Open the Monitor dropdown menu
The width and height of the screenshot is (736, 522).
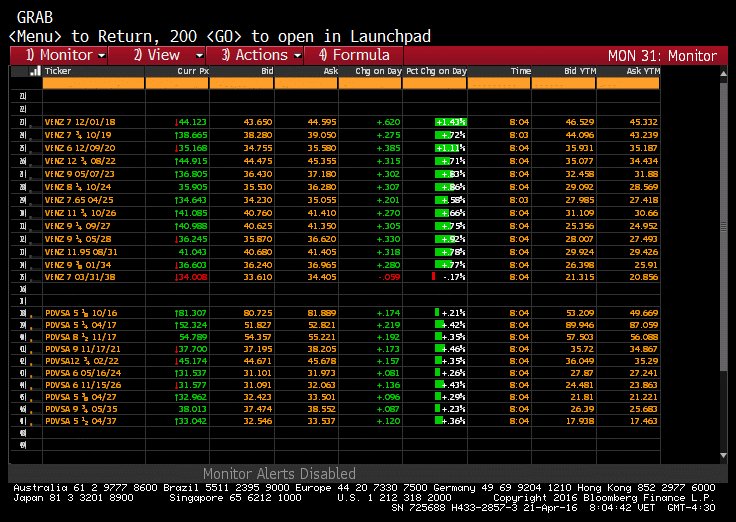[66, 55]
